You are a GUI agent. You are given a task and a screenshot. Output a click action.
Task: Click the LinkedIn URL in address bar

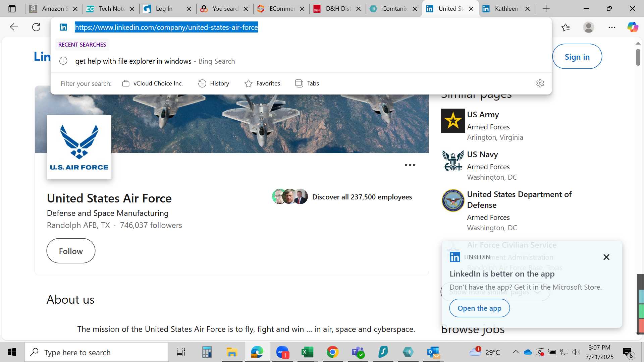point(166,27)
